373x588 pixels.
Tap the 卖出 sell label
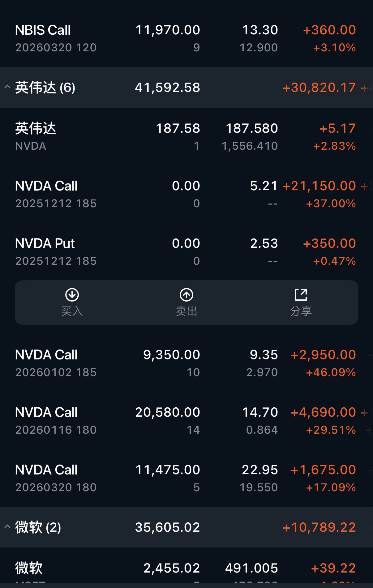(186, 311)
